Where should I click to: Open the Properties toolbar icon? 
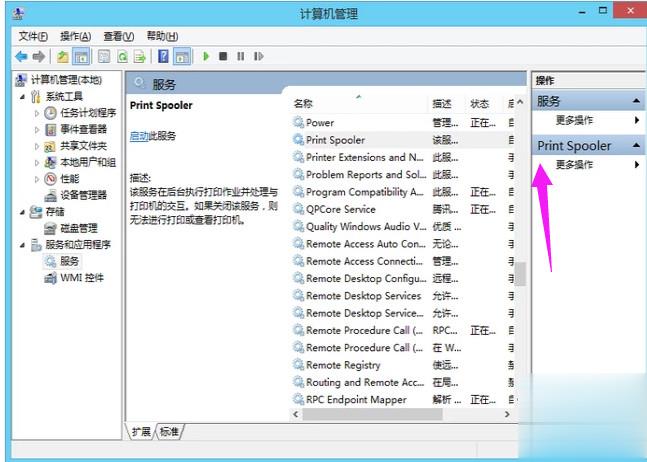coord(104,57)
